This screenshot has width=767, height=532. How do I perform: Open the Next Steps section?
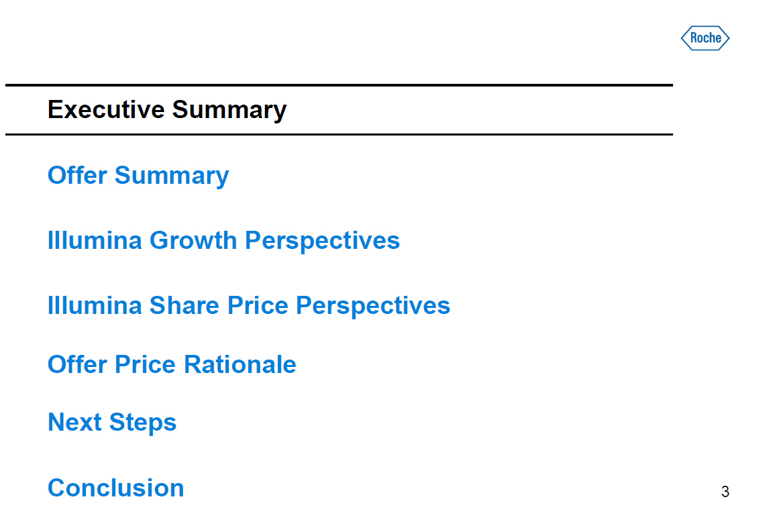pyautogui.click(x=112, y=423)
